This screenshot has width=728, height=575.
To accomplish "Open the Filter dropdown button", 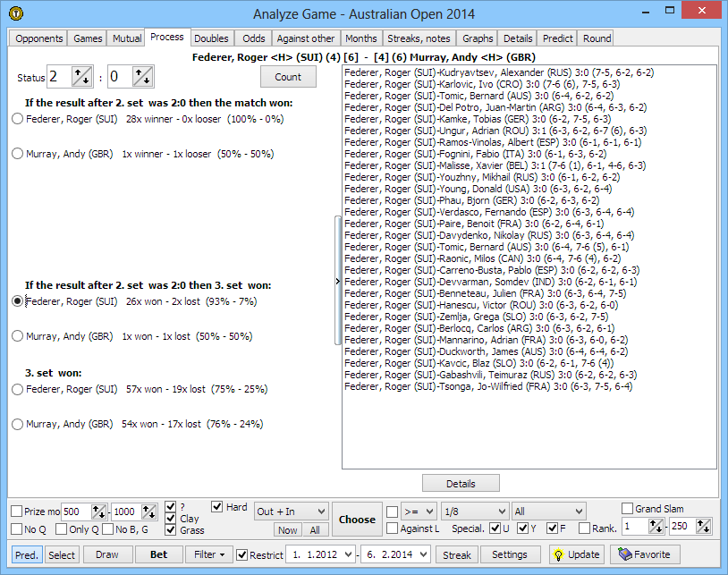I will pyautogui.click(x=209, y=554).
